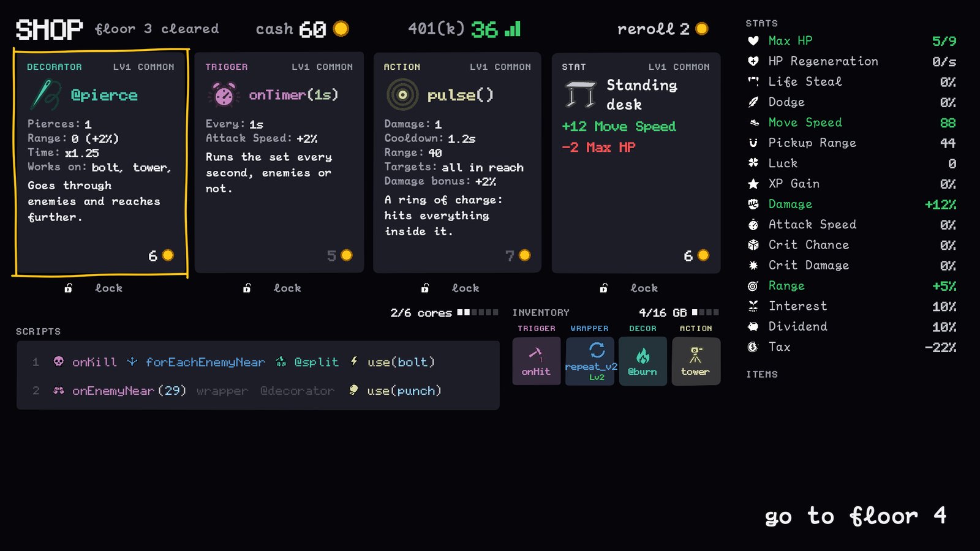Lock the Standing desk card
This screenshot has height=551, width=980.
[x=629, y=288]
